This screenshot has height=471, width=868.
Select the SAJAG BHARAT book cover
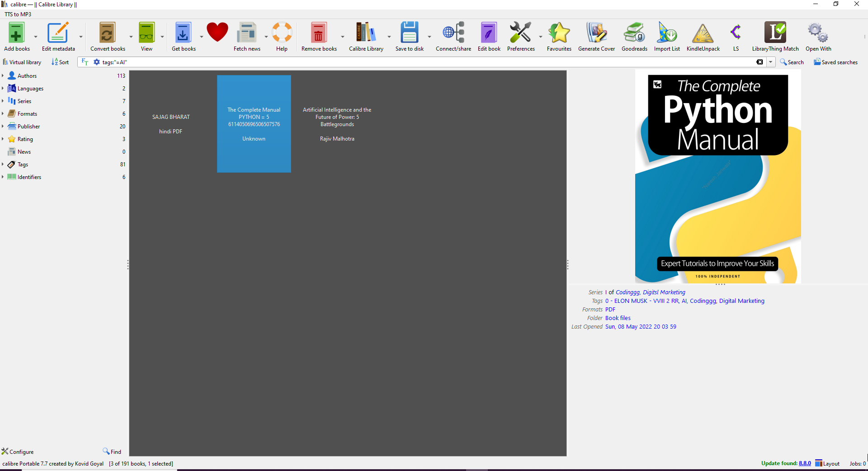(171, 124)
